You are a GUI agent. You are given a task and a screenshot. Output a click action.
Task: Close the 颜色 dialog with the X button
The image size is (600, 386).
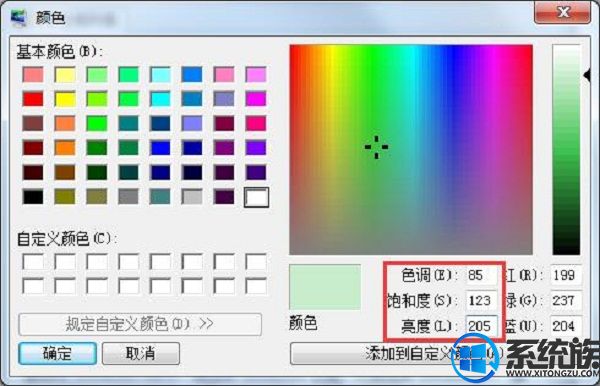tap(562, 12)
